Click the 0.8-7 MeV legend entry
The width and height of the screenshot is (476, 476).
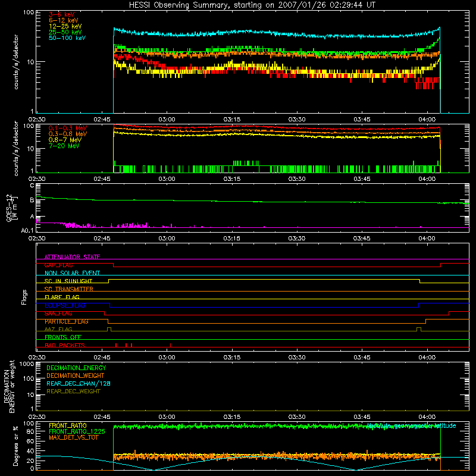(65, 140)
